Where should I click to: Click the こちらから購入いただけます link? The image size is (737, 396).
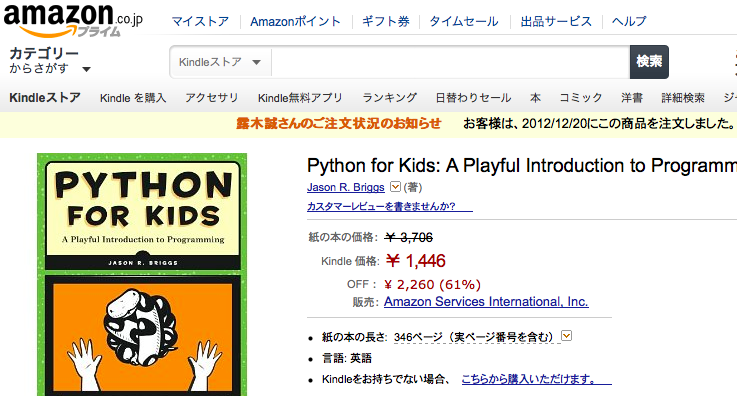pos(536,379)
